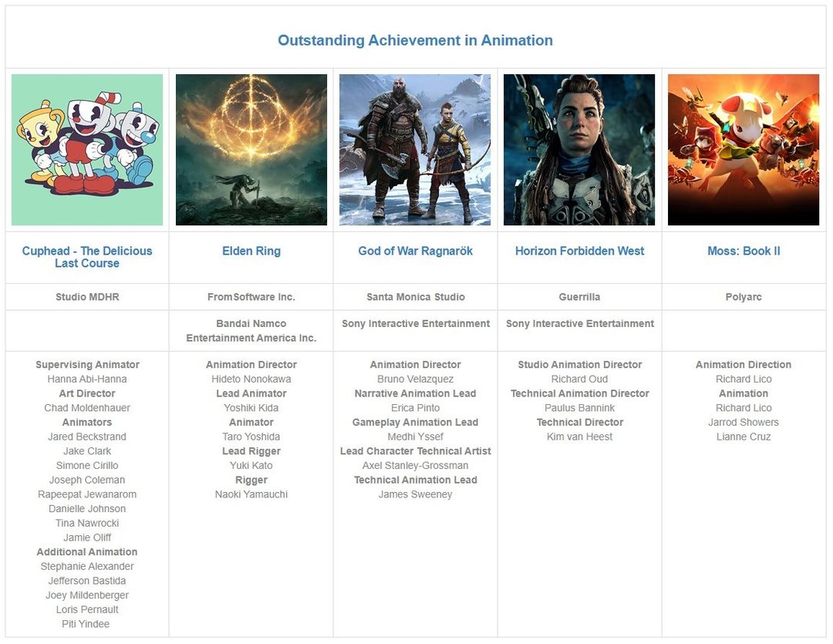Click the Guerrilla developer name

pyautogui.click(x=579, y=297)
